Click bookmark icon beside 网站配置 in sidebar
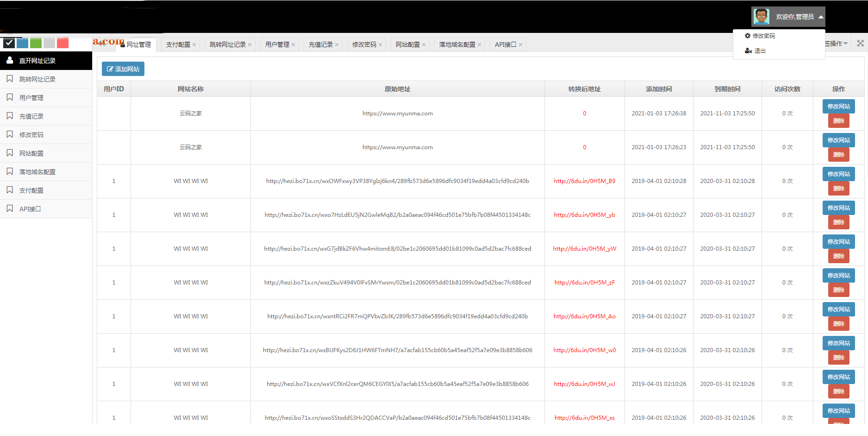The height and width of the screenshot is (436, 868). (10, 153)
